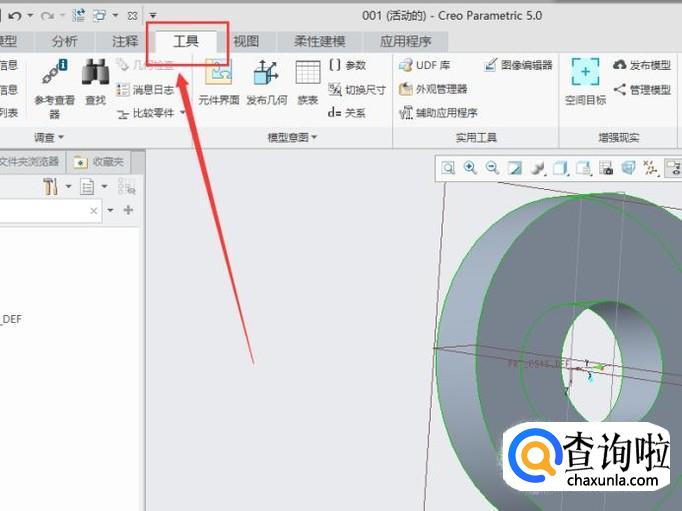Open the Settings hammer icon's dropdown arrow
The image size is (682, 511).
pyautogui.click(x=68, y=187)
